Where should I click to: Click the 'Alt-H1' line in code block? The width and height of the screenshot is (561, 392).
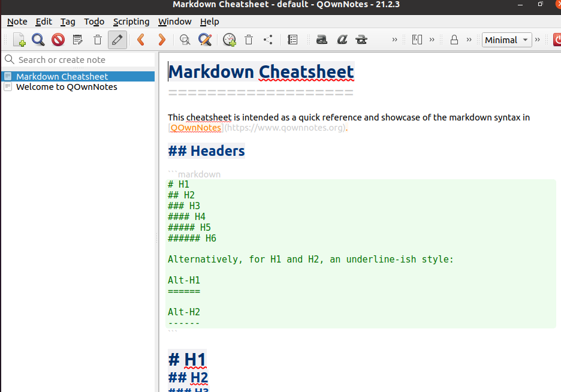[x=184, y=280]
